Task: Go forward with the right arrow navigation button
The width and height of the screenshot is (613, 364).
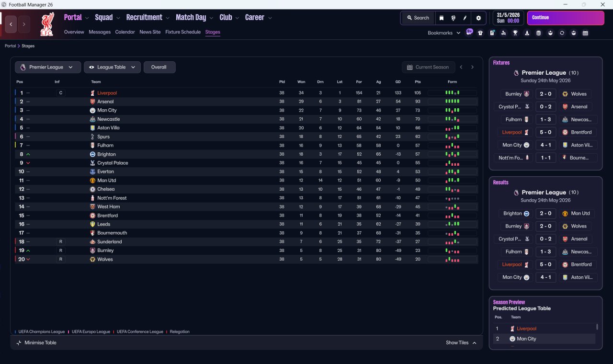Action: 24,24
